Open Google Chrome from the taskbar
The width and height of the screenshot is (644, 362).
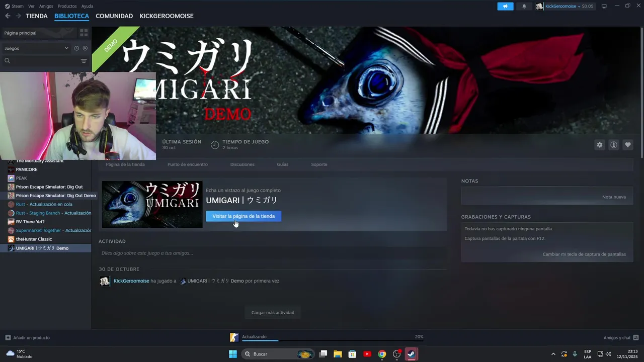click(382, 354)
